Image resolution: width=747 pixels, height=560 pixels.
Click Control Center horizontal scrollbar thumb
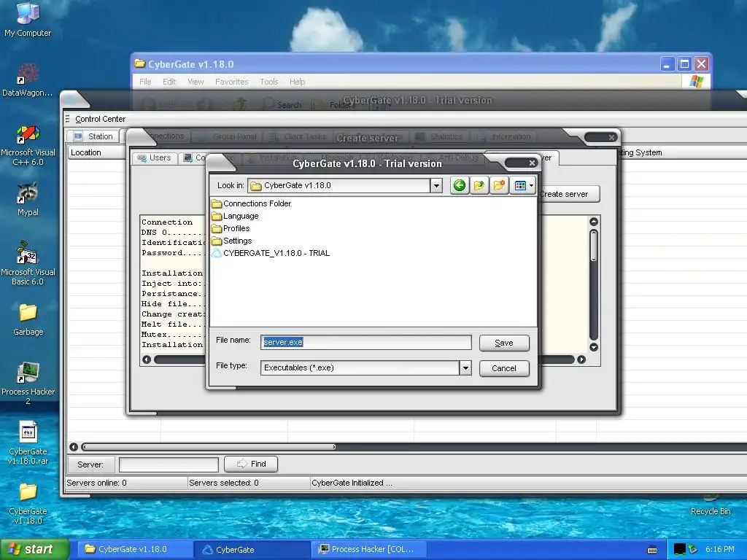pyautogui.click(x=209, y=447)
